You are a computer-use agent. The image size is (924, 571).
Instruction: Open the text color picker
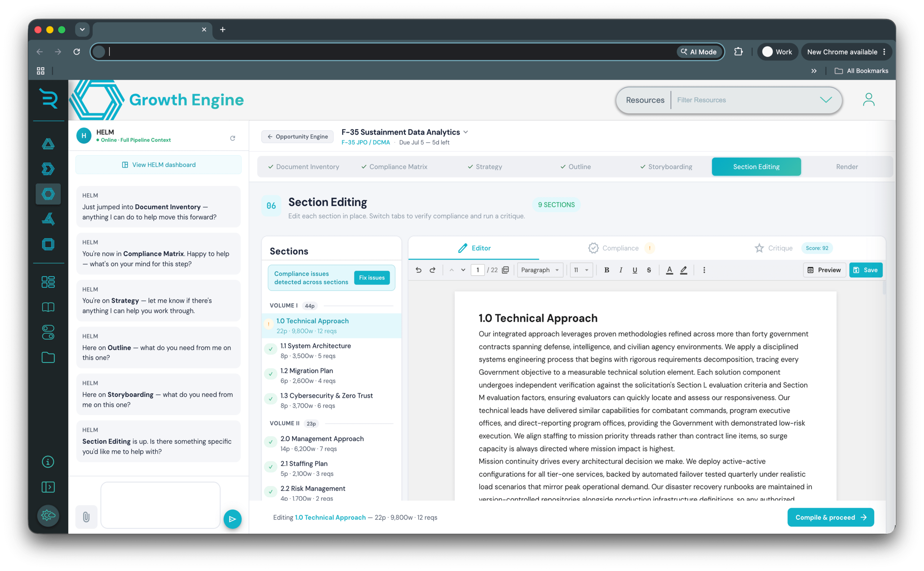[669, 270]
